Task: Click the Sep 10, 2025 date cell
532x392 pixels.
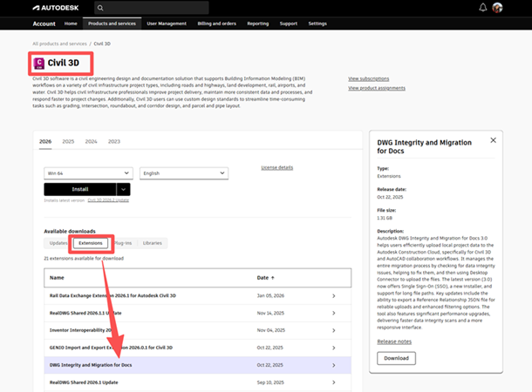Action: [x=270, y=382]
